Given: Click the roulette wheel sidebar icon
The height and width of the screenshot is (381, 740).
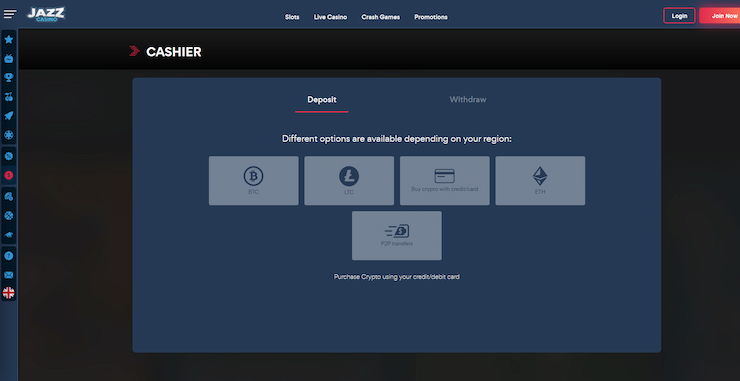Looking at the screenshot, I should coord(8,135).
